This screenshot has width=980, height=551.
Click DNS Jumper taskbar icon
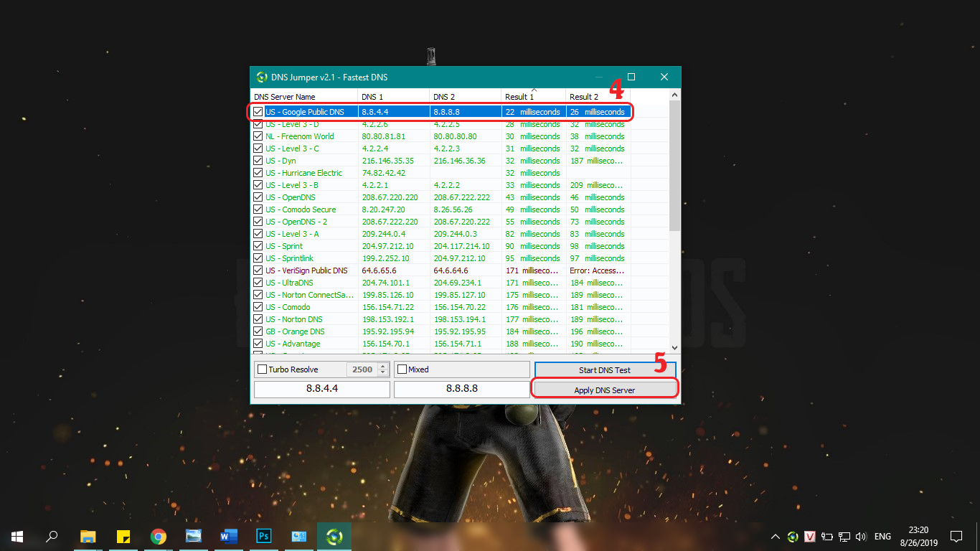[334, 536]
